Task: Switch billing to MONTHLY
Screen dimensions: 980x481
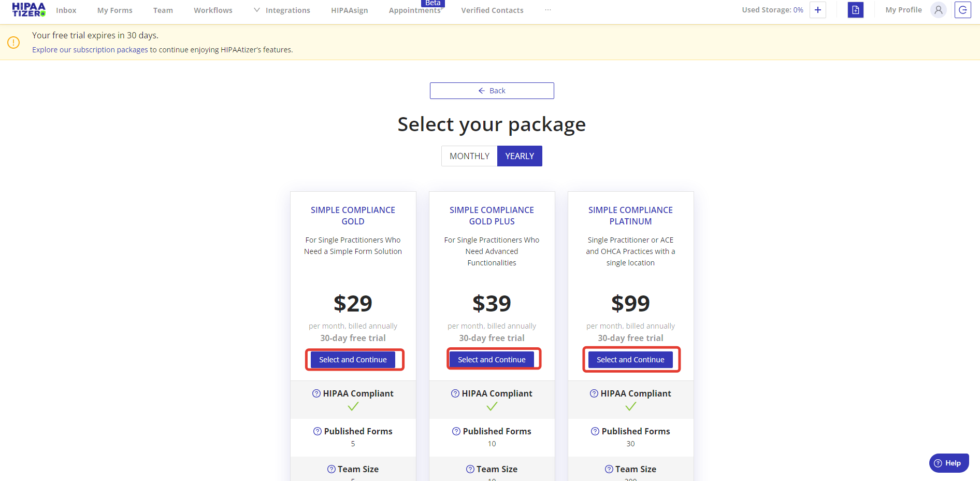Action: click(469, 155)
